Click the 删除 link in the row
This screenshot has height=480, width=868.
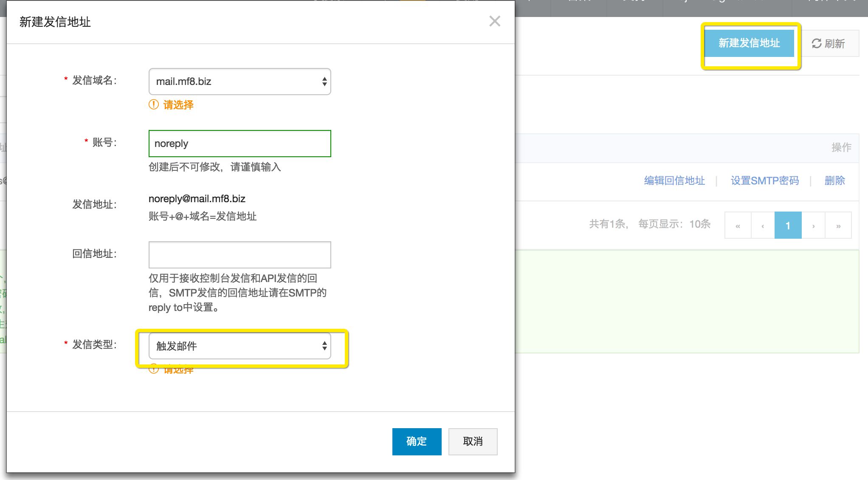(x=834, y=181)
